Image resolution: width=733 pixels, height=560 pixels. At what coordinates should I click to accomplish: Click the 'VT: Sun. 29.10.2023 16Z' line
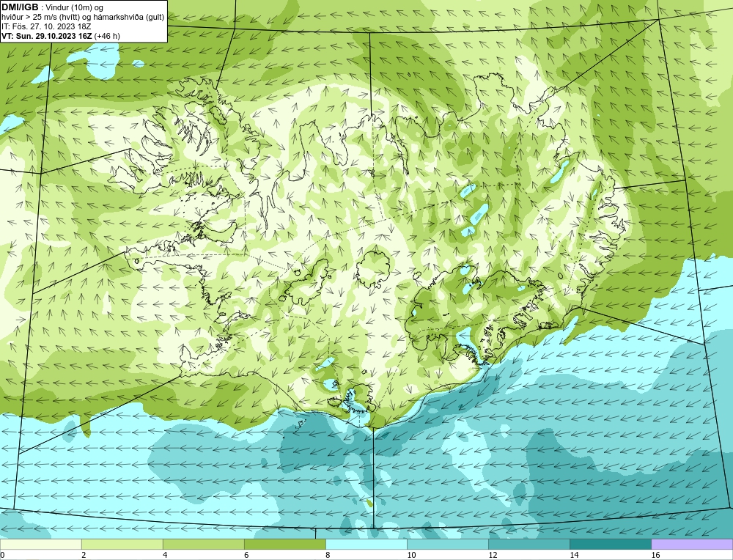(x=60, y=35)
